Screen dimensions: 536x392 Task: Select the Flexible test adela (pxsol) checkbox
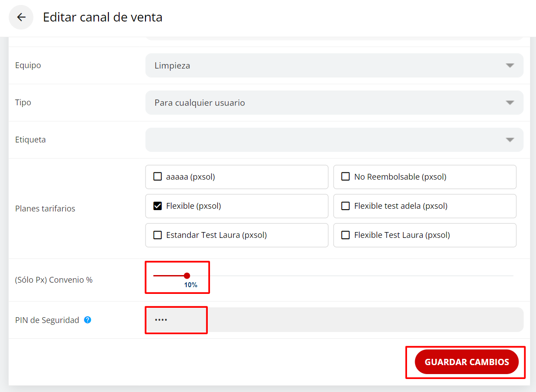pos(346,206)
